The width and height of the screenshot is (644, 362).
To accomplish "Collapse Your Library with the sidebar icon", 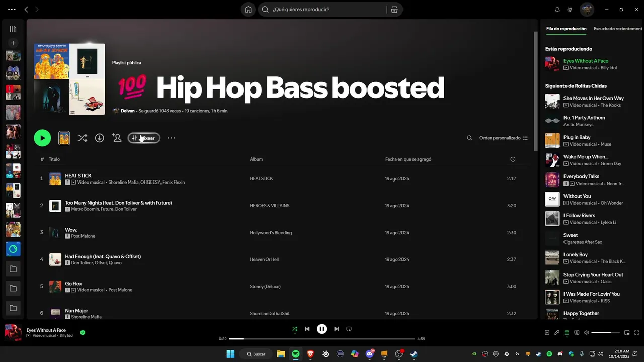I will coord(13,29).
